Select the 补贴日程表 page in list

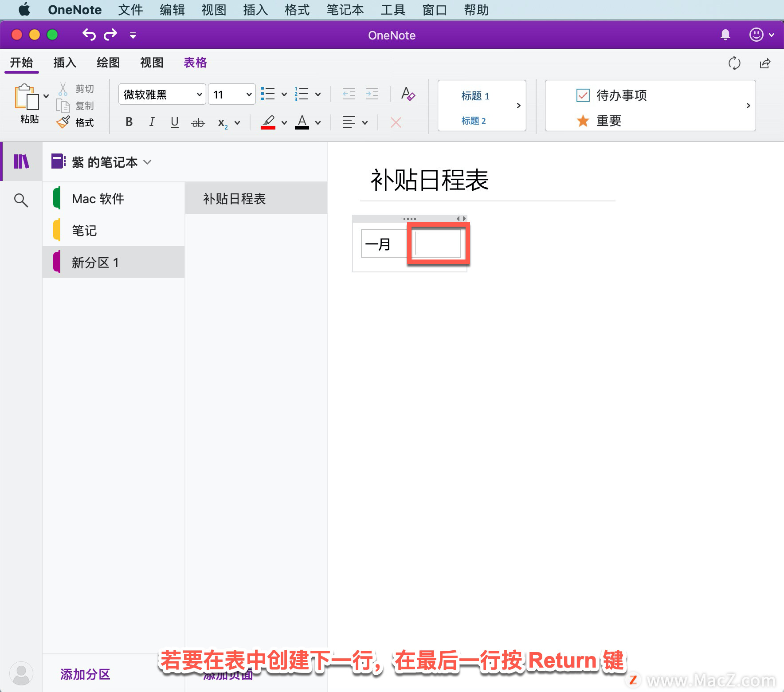click(256, 198)
